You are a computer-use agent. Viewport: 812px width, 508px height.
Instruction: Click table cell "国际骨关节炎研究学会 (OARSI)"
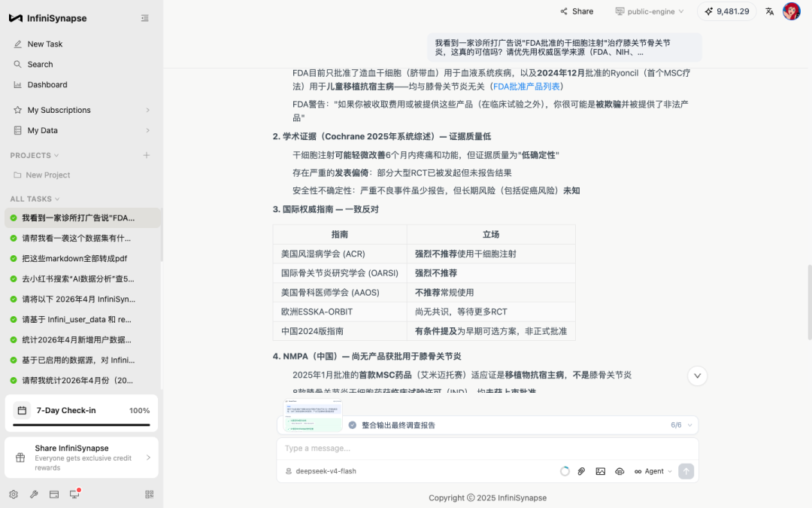click(340, 273)
